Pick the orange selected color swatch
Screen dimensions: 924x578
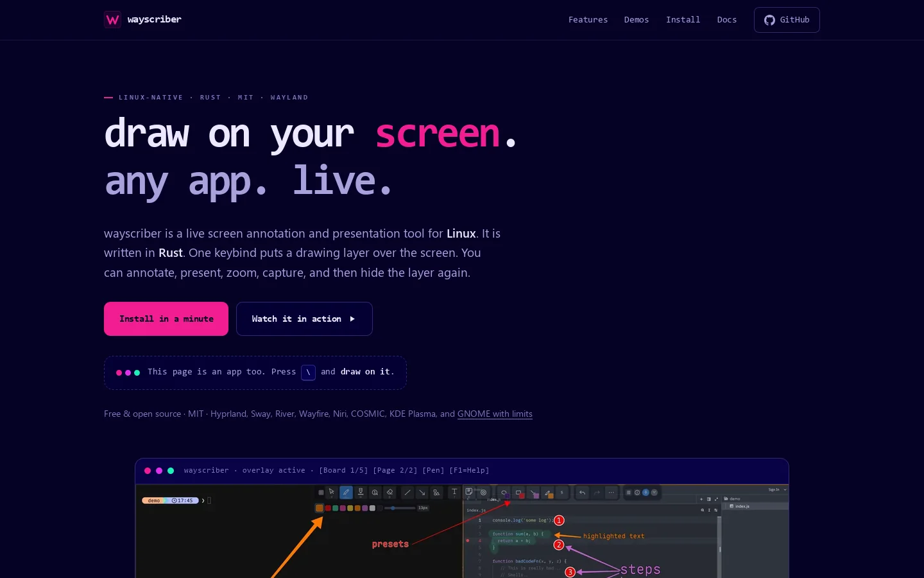[x=320, y=508]
